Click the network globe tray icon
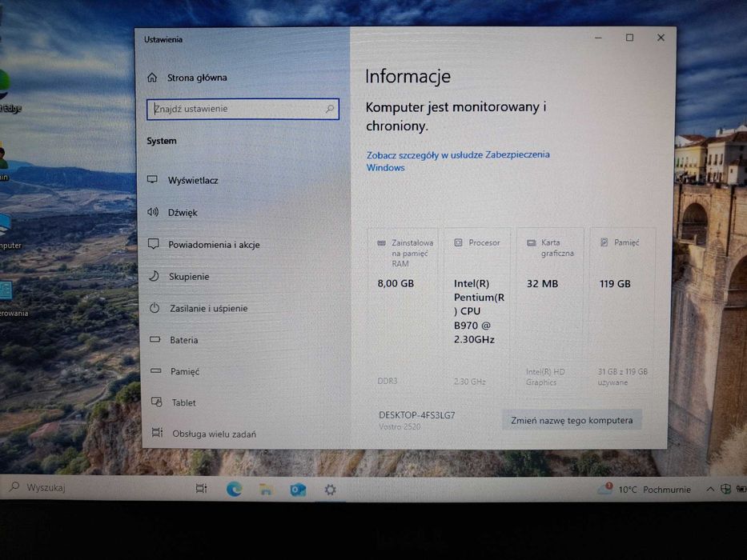 point(725,489)
